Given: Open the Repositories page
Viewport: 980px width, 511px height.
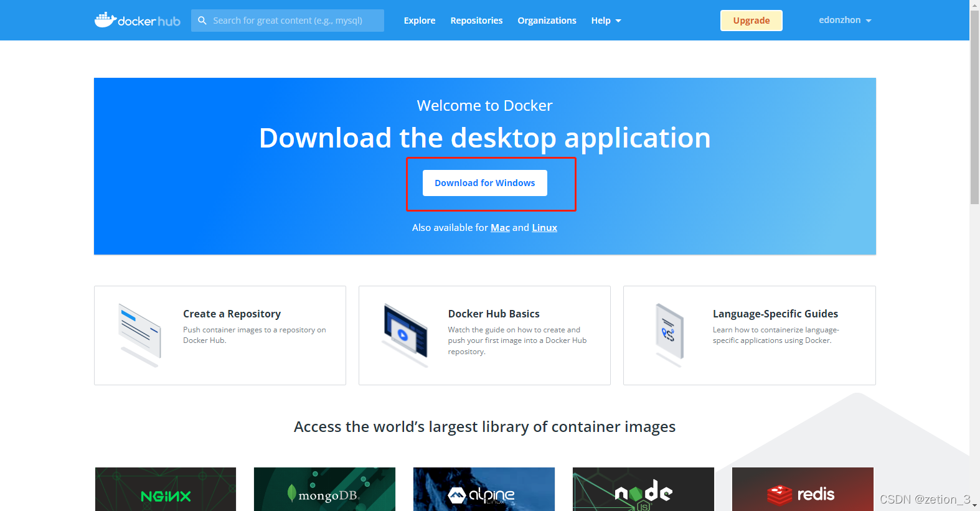Looking at the screenshot, I should pos(476,21).
